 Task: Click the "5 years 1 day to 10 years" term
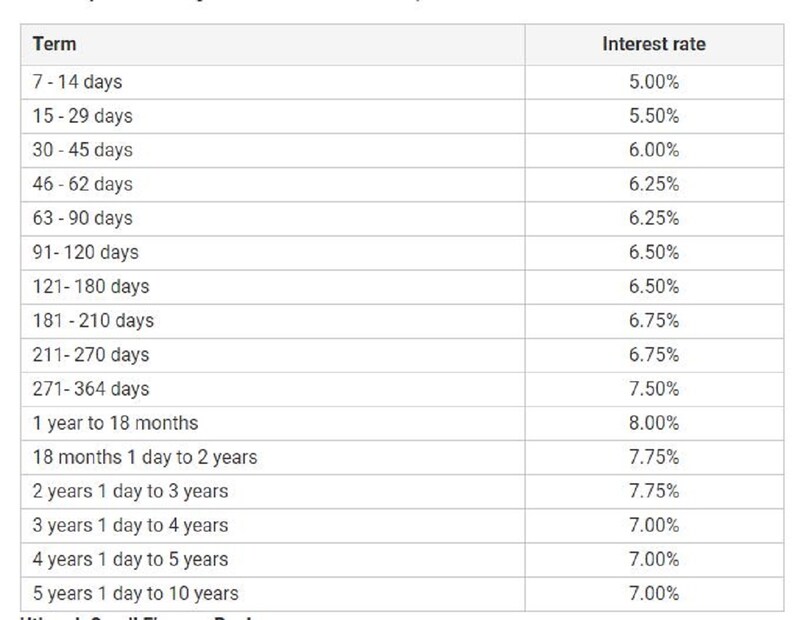pos(135,594)
